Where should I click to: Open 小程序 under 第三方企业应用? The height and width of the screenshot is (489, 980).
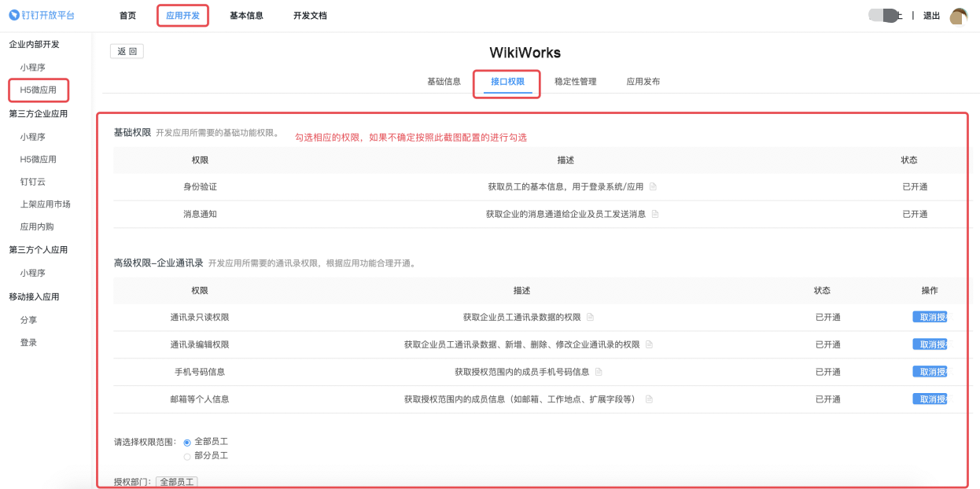(33, 137)
